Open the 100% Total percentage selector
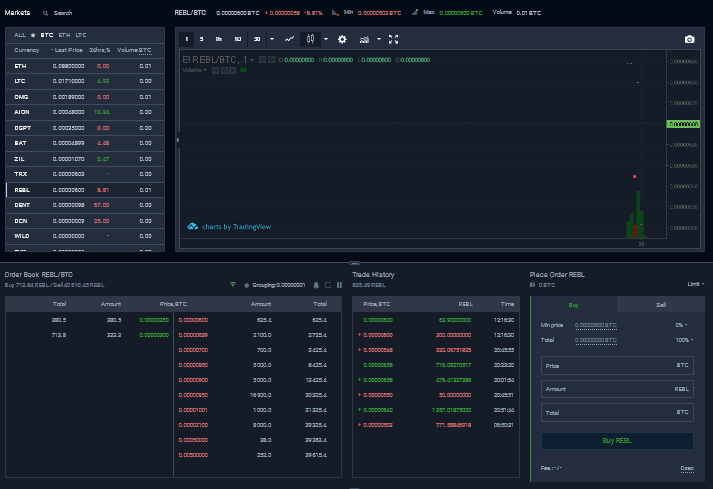 tap(684, 340)
